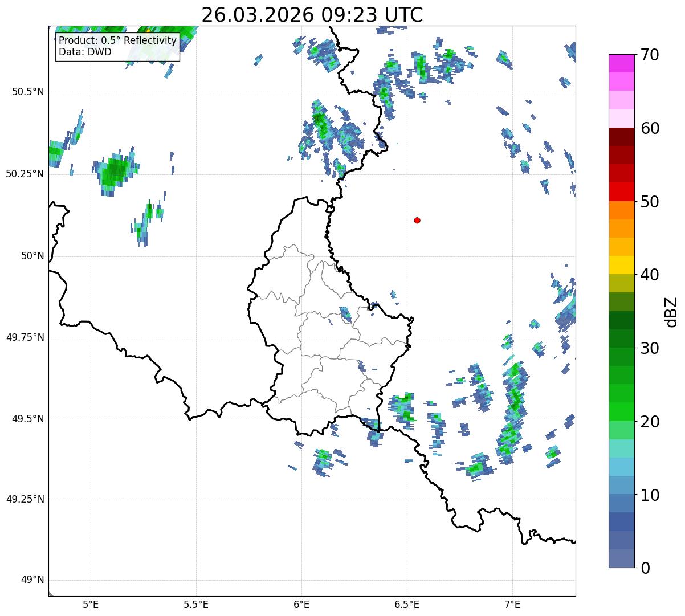Pick the olive colorbar swatch below 40

point(622,284)
